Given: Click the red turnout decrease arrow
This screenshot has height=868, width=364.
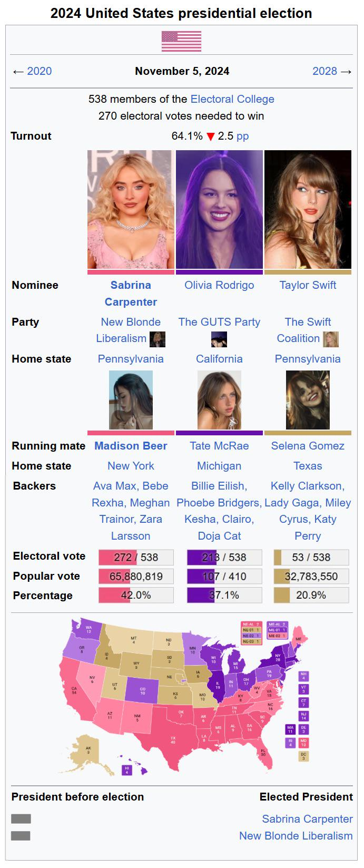Looking at the screenshot, I should (211, 136).
